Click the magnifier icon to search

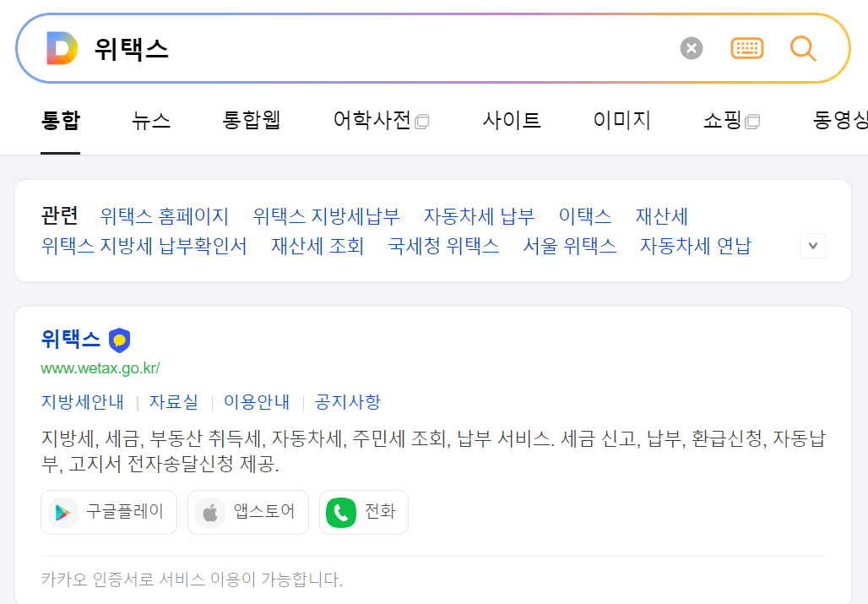point(802,48)
